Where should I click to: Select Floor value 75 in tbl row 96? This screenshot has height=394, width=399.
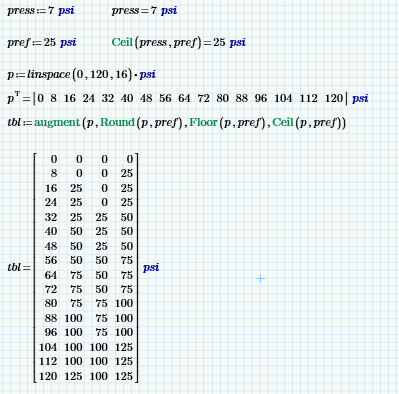[x=101, y=332]
